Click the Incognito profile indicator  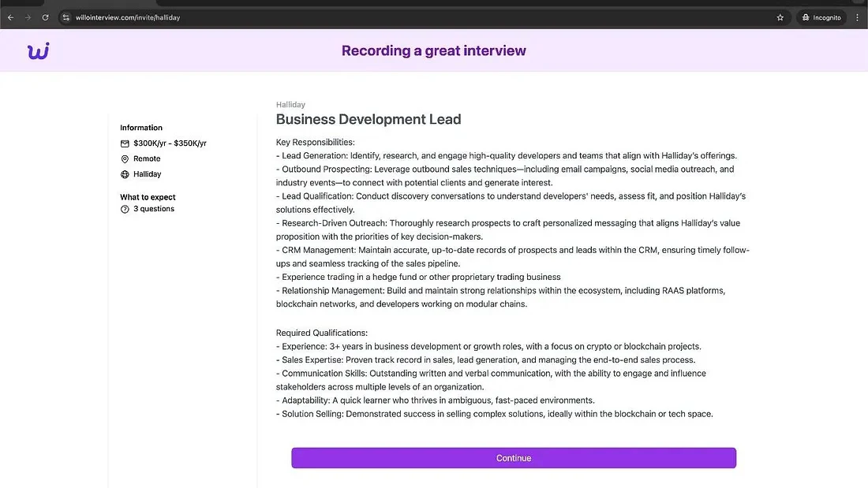(x=821, y=17)
